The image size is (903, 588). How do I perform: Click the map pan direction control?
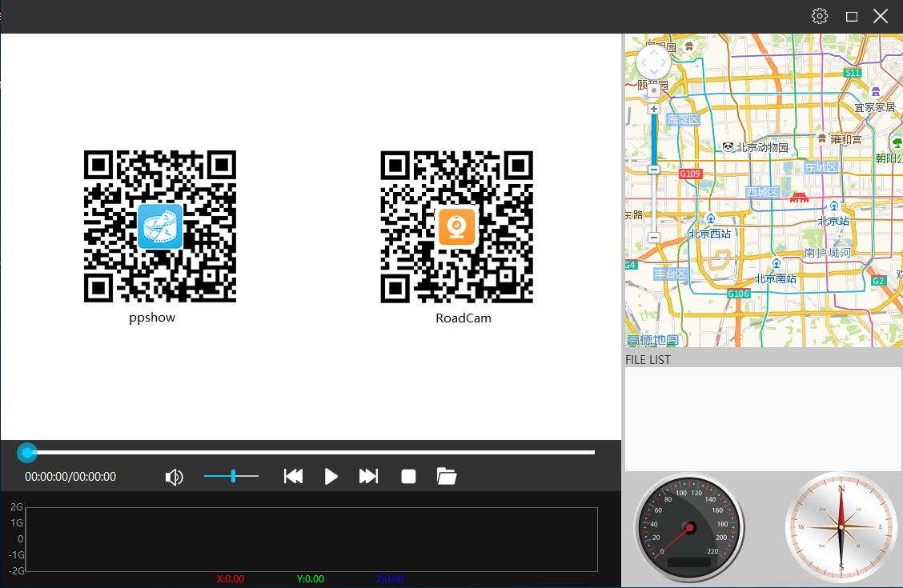pyautogui.click(x=653, y=62)
